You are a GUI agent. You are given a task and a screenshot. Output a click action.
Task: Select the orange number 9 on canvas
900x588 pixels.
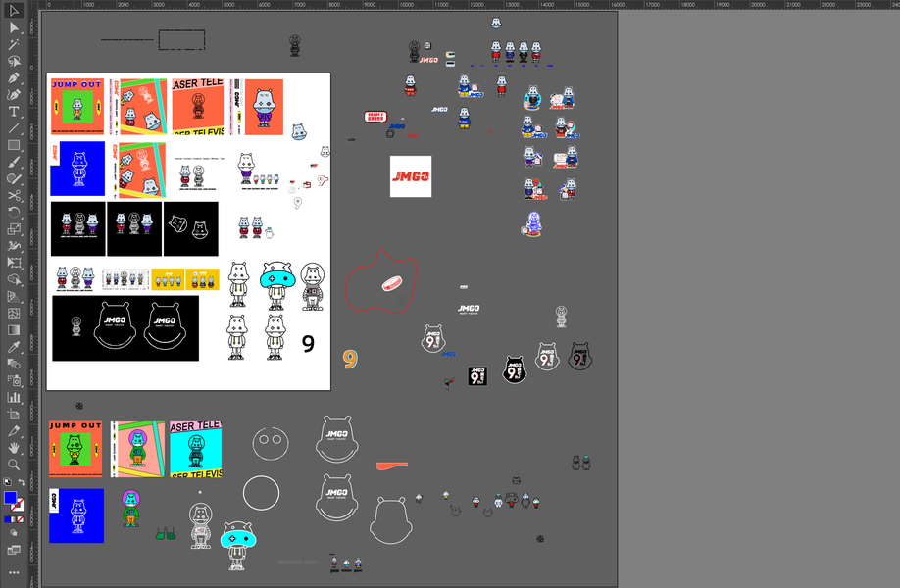click(350, 359)
